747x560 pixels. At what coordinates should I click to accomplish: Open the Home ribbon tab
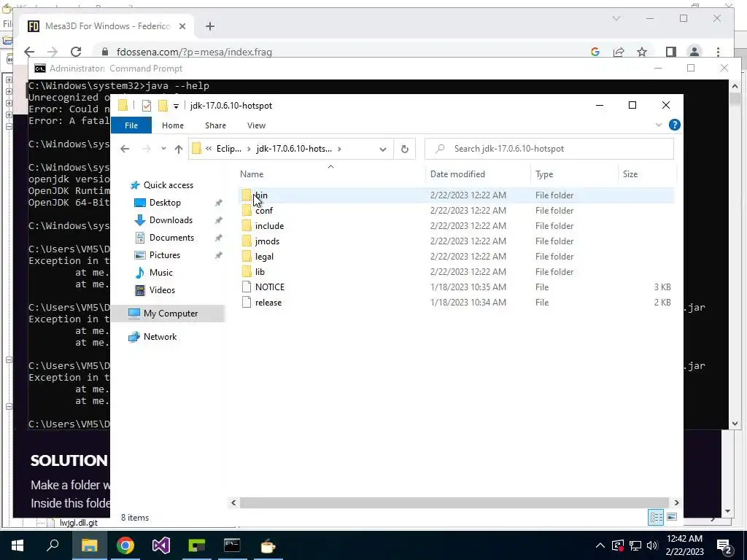172,125
